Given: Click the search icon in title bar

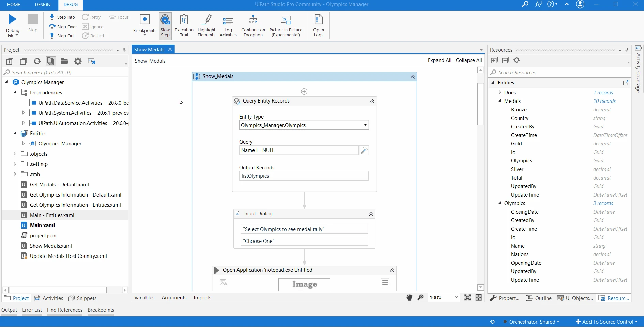Looking at the screenshot, I should coord(525,4).
